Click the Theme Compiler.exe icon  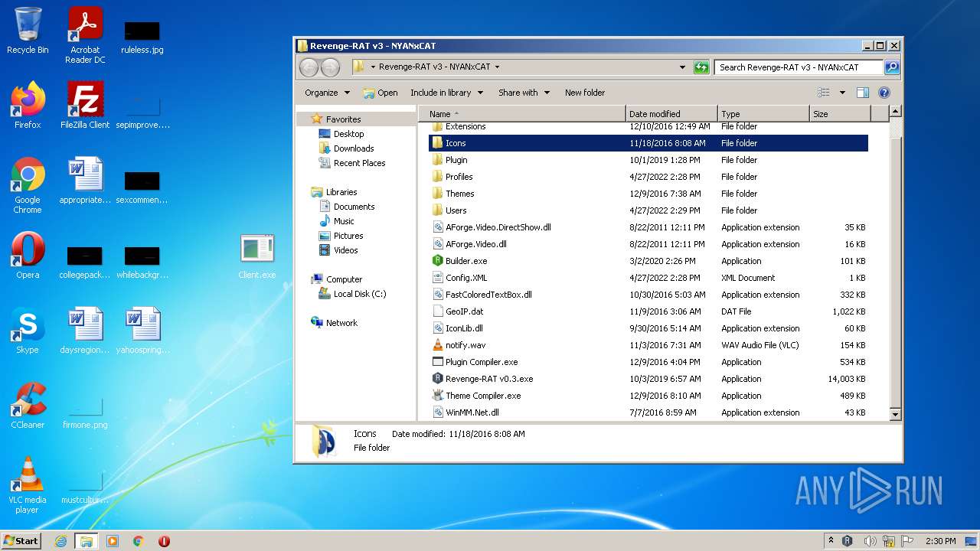point(438,396)
